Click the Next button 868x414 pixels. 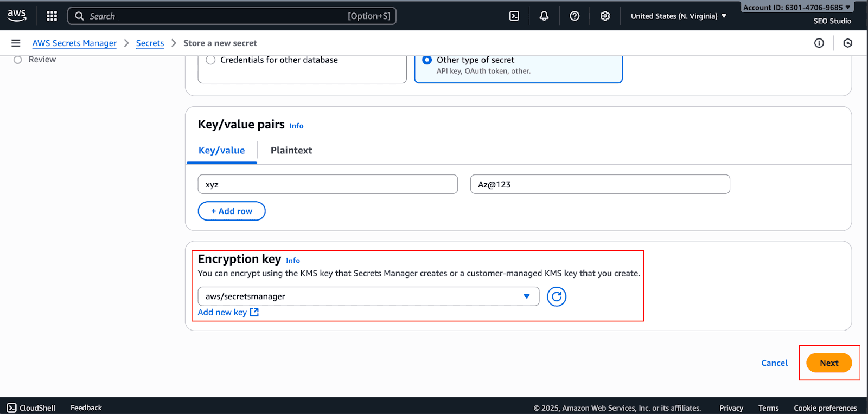829,363
